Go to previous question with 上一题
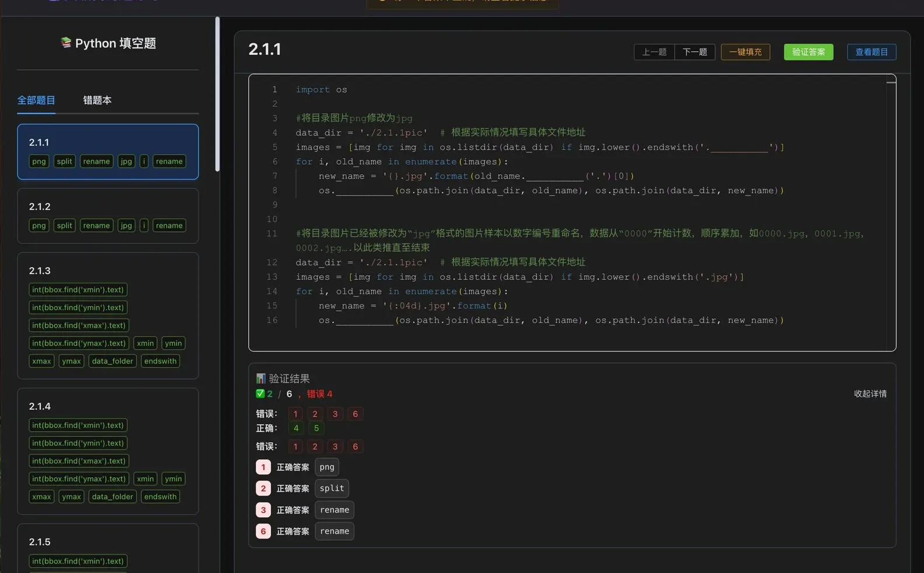Screen dimensions: 924x573 [x=654, y=52]
